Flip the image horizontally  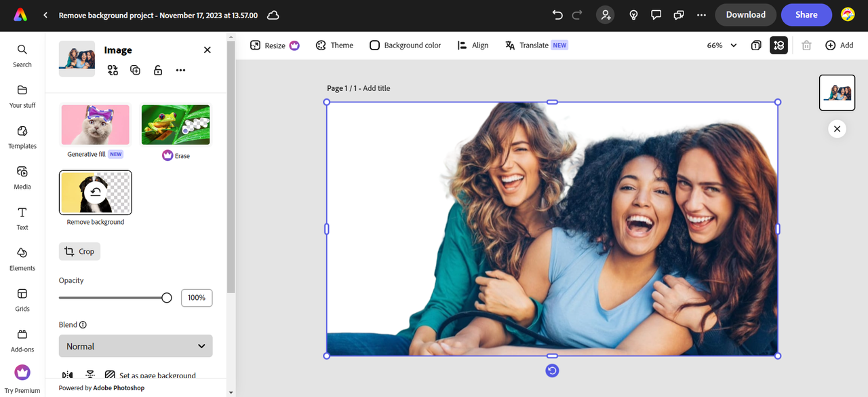pos(67,375)
